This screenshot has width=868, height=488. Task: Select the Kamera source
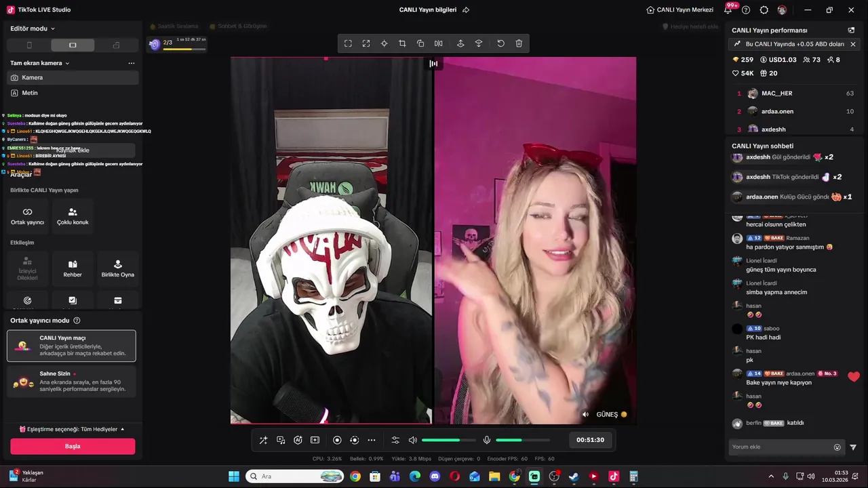pyautogui.click(x=73, y=77)
